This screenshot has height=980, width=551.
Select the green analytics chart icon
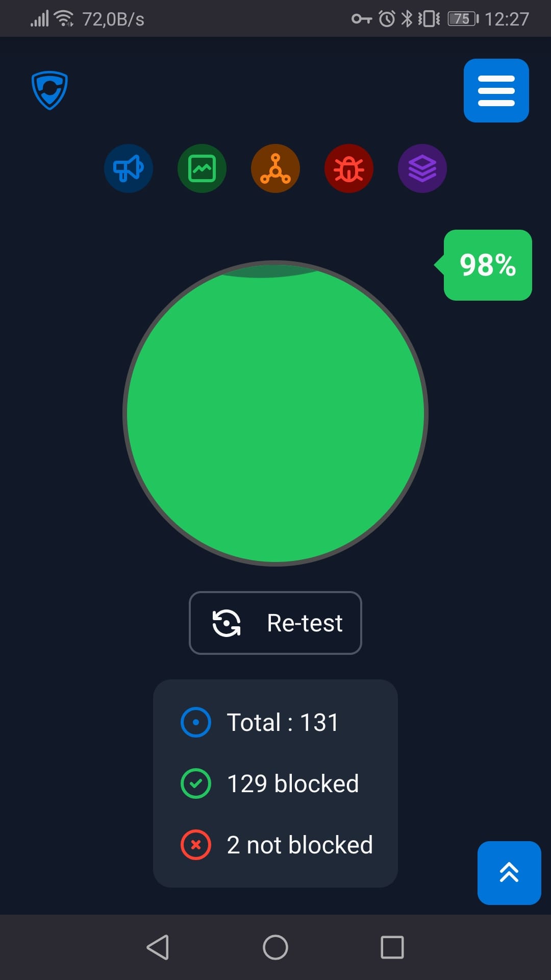click(x=202, y=168)
